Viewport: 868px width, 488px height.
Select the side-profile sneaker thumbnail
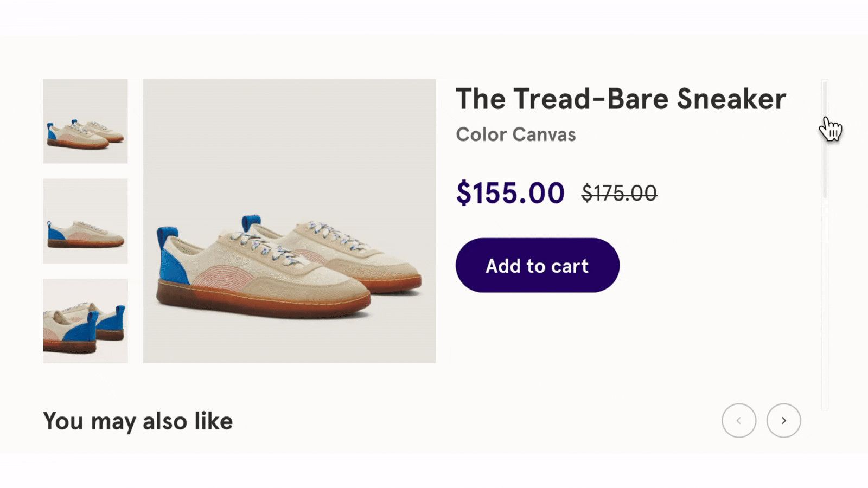tap(85, 221)
